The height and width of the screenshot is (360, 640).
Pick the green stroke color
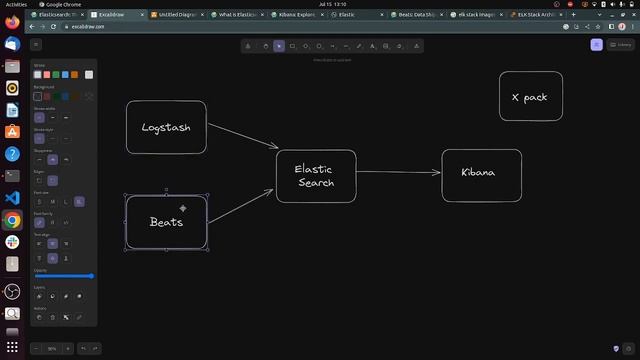pyautogui.click(x=56, y=75)
